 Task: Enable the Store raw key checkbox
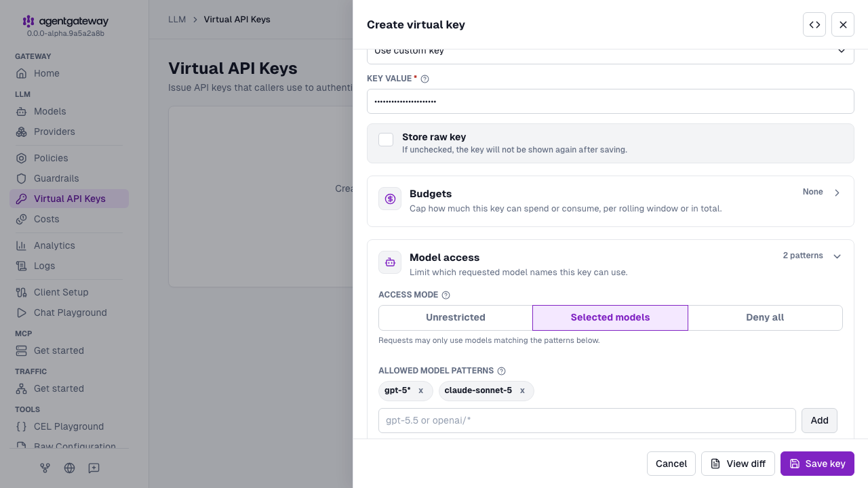click(386, 140)
